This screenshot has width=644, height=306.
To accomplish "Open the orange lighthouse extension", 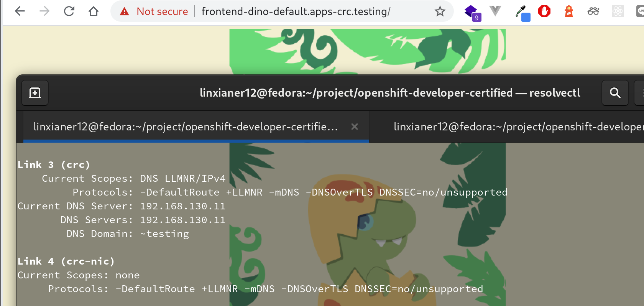I will pyautogui.click(x=569, y=12).
